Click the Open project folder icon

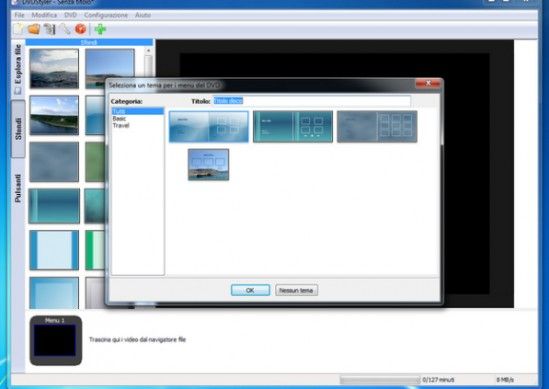pyautogui.click(x=34, y=29)
